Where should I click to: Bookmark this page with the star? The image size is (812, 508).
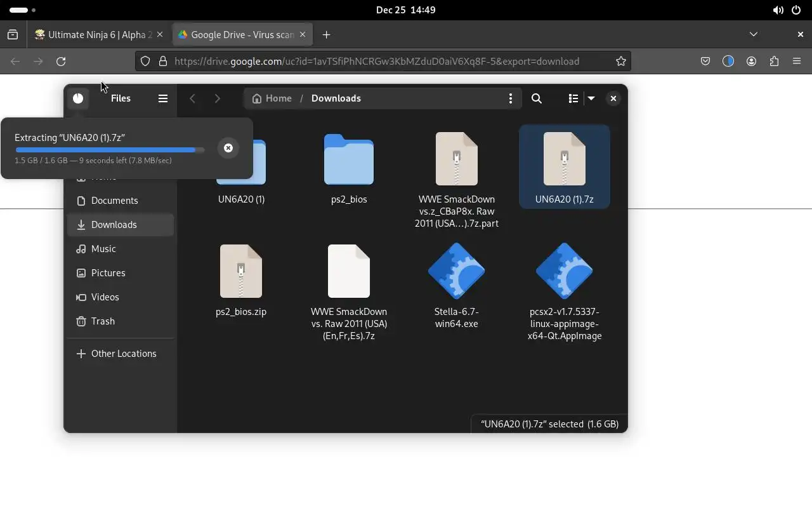tap(621, 62)
